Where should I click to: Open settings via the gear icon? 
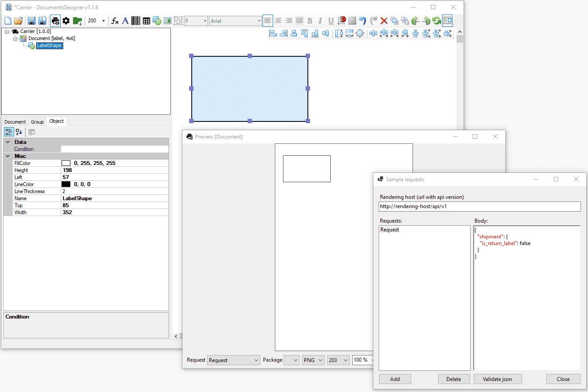pyautogui.click(x=66, y=21)
